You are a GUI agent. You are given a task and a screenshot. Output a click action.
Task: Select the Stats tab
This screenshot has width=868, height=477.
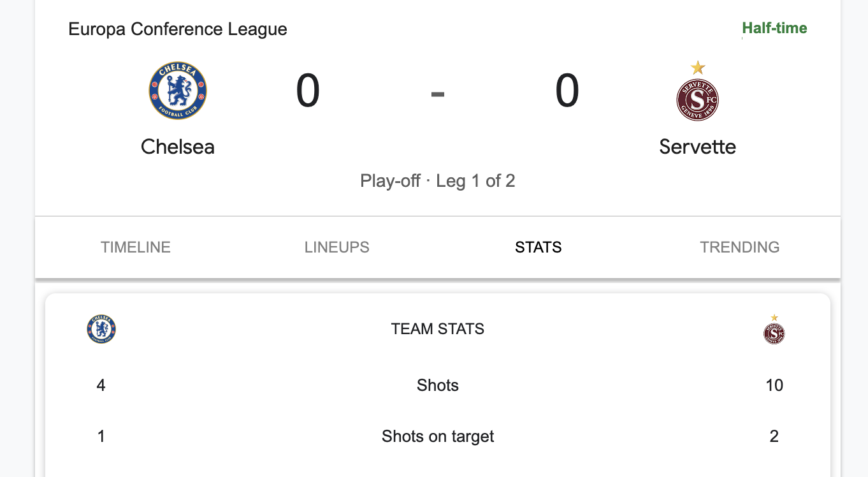539,247
